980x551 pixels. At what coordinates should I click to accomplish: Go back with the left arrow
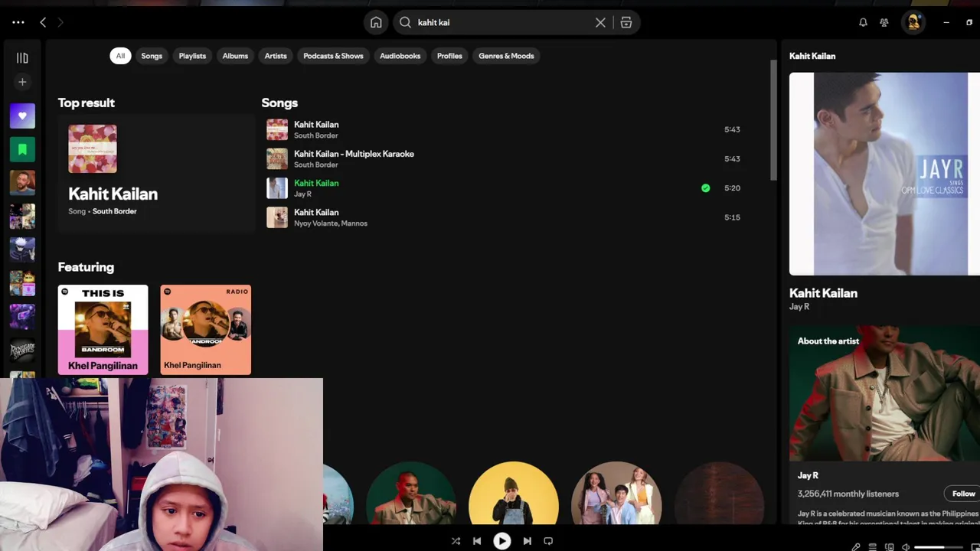[43, 22]
